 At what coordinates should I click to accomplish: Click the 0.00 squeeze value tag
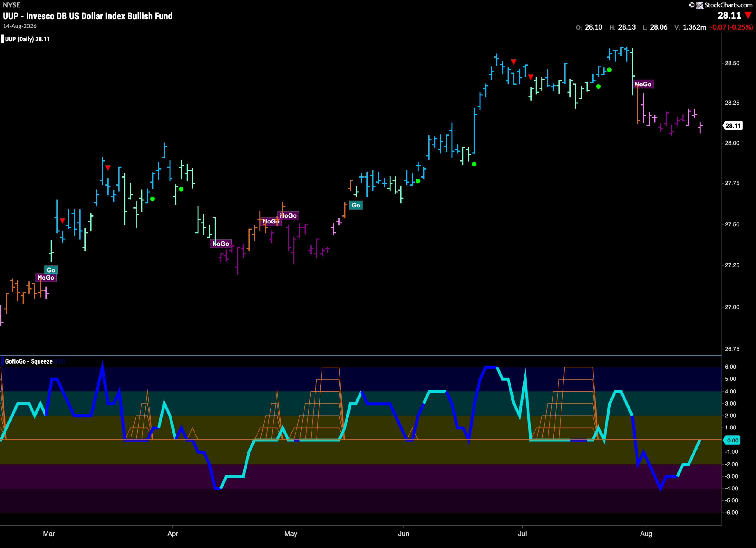pyautogui.click(x=732, y=440)
